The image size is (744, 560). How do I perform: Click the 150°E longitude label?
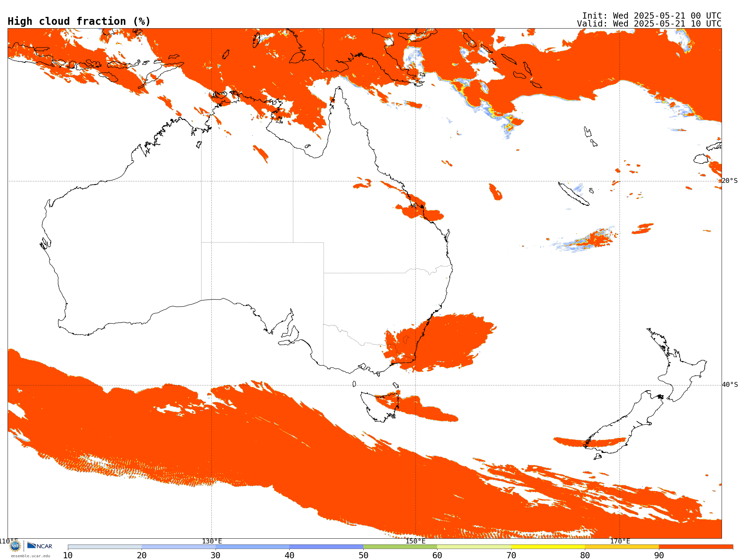pyautogui.click(x=415, y=541)
